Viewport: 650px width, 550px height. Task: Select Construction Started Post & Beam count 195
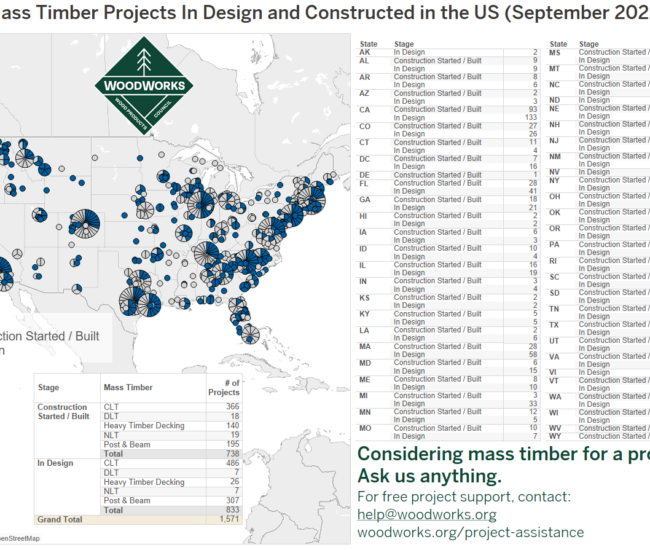pyautogui.click(x=233, y=444)
